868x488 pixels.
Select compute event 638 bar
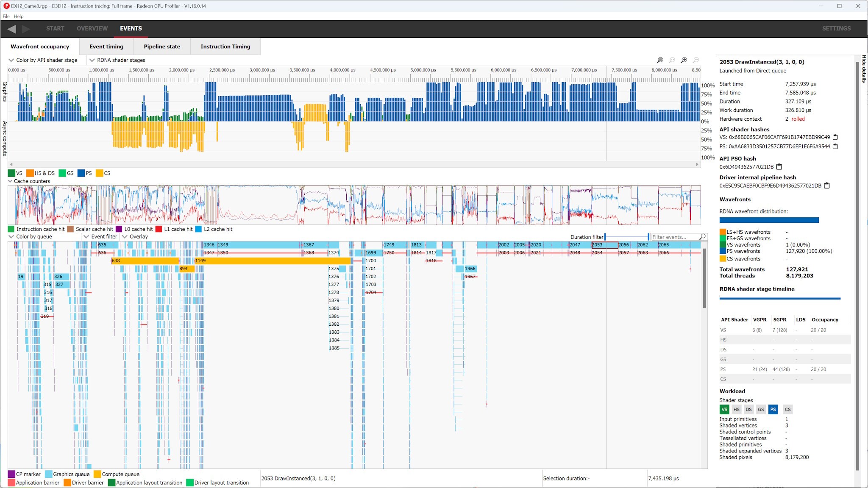tap(145, 261)
